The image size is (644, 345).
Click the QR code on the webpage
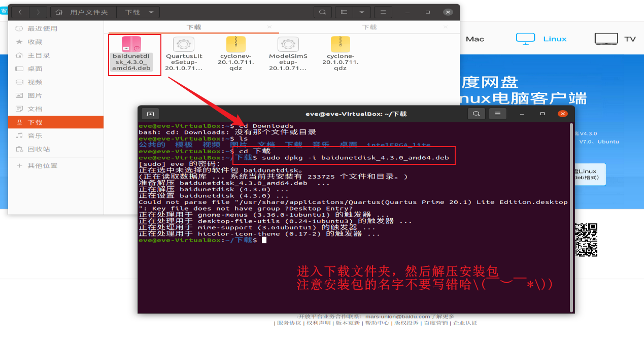(586, 239)
